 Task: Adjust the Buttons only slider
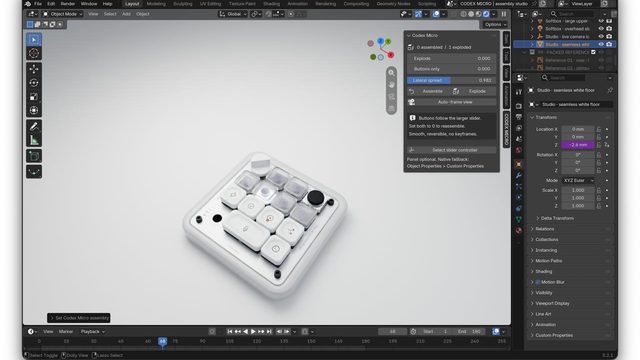pos(452,69)
